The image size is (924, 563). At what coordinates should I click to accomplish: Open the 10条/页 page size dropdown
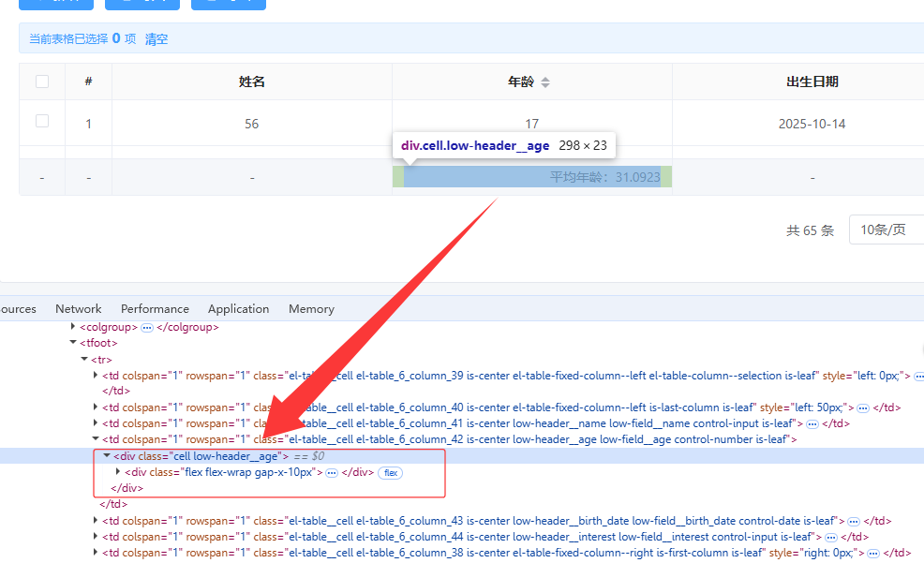(886, 230)
